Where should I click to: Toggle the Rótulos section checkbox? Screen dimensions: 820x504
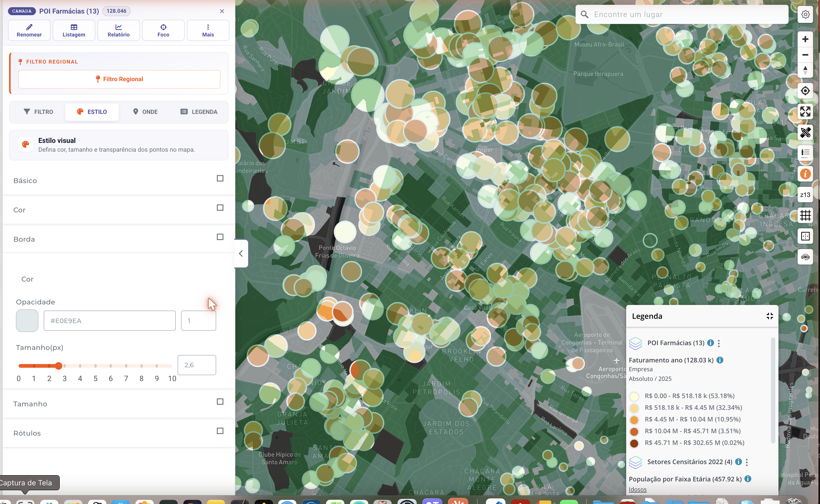point(220,431)
